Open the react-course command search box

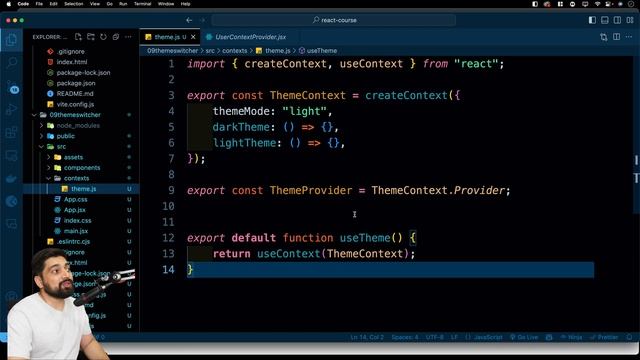tap(333, 20)
